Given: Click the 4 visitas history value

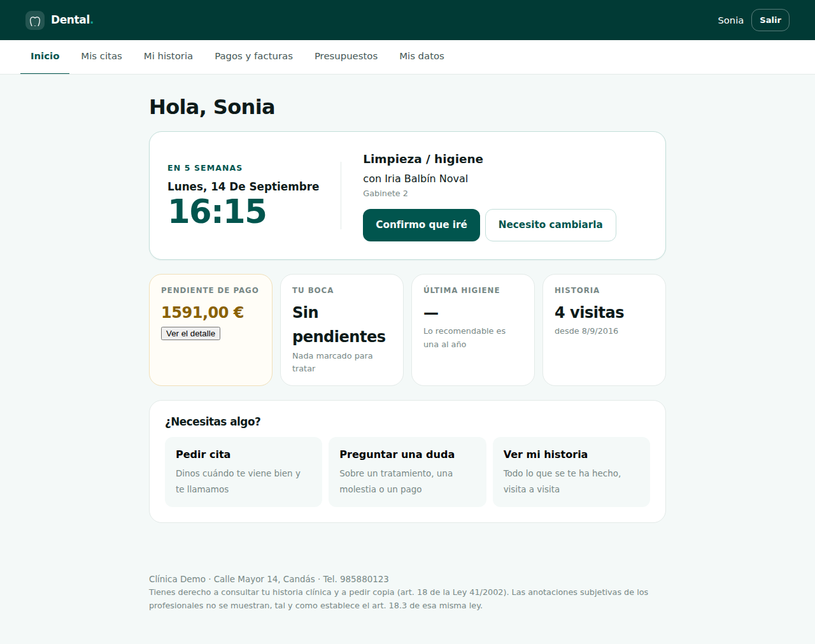Looking at the screenshot, I should coord(589,312).
